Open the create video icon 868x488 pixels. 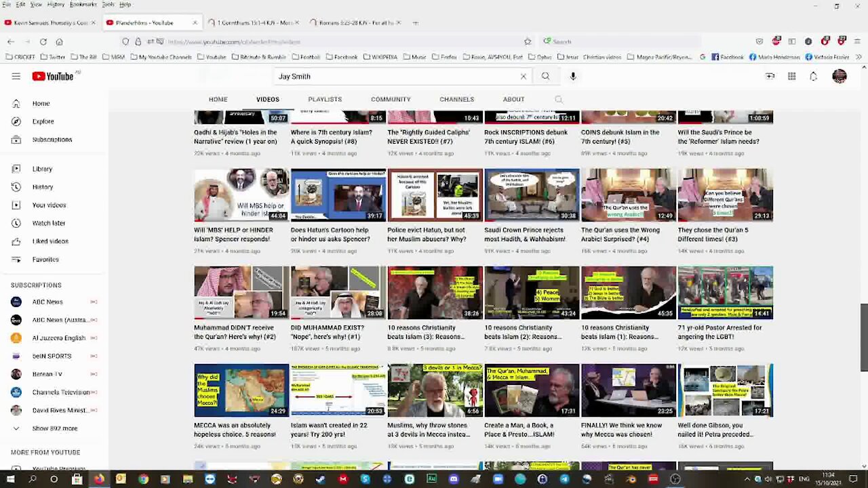770,77
